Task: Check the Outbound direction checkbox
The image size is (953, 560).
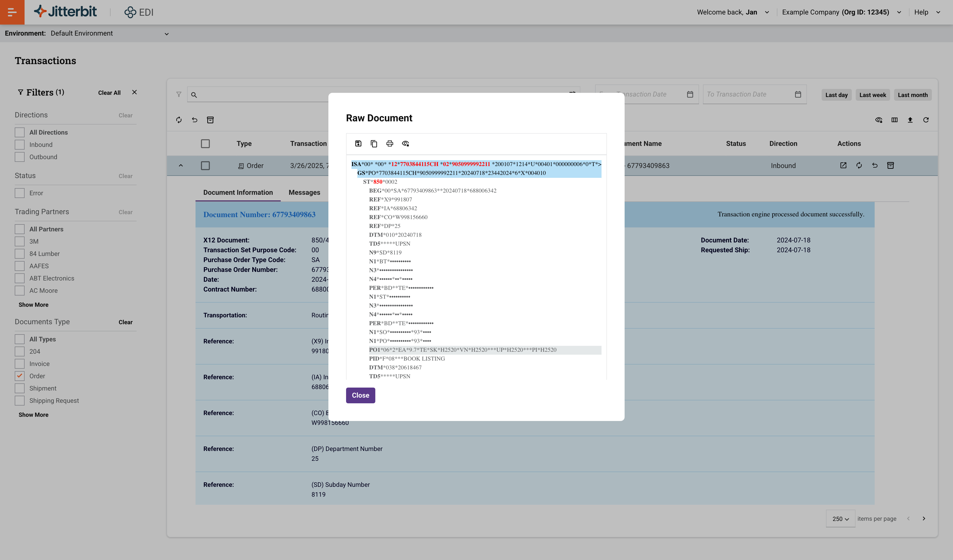Action: click(x=20, y=157)
